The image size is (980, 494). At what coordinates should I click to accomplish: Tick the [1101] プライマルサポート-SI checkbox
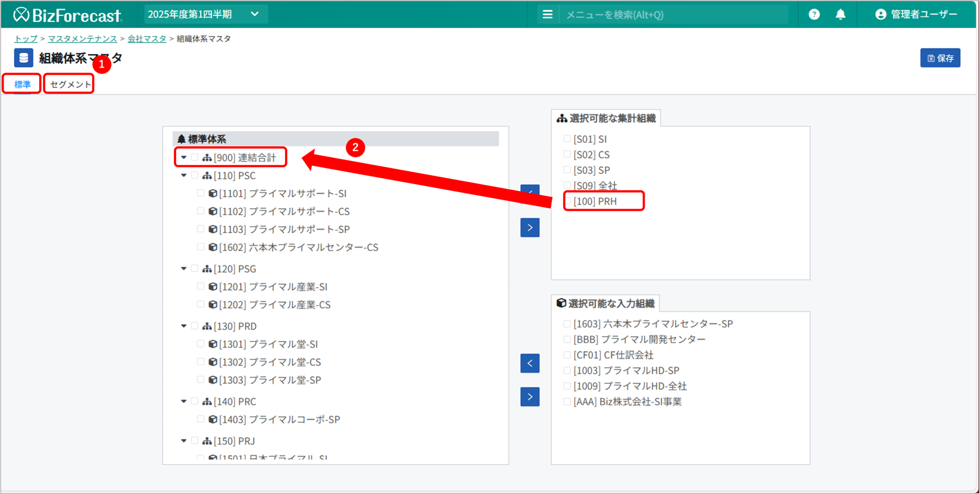pos(200,193)
